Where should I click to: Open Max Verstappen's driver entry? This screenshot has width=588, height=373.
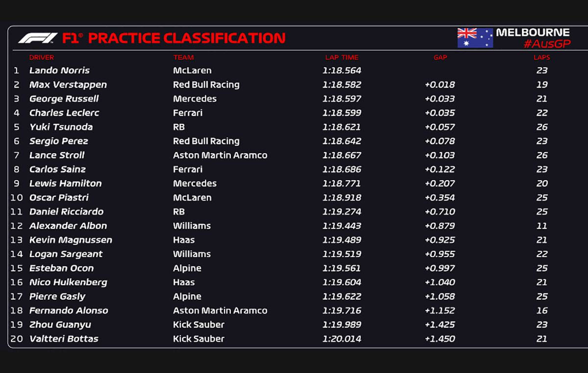coord(68,85)
